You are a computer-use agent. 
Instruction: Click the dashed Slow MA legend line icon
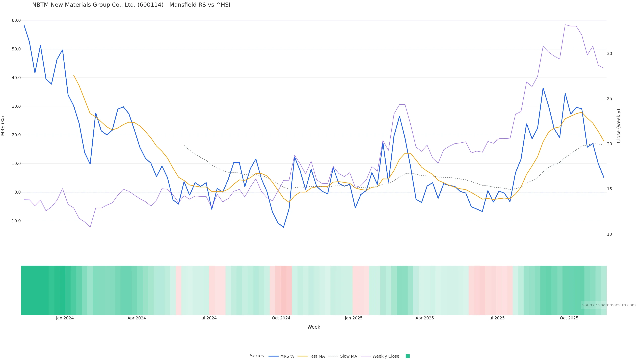(x=333, y=356)
